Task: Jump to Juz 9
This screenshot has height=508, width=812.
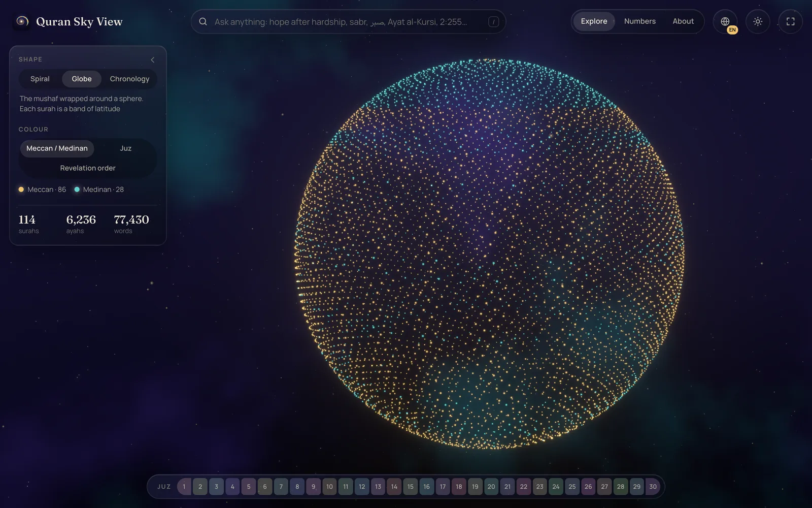Action: point(313,487)
